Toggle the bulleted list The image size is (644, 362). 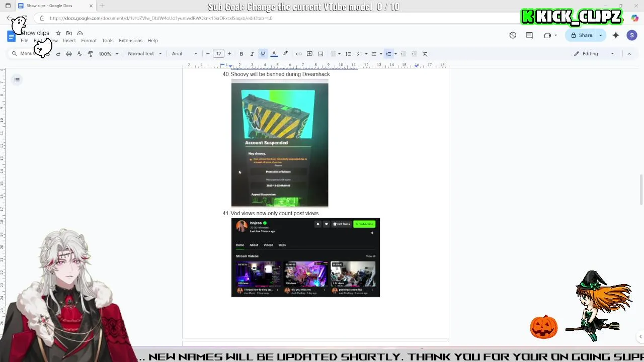(x=373, y=54)
